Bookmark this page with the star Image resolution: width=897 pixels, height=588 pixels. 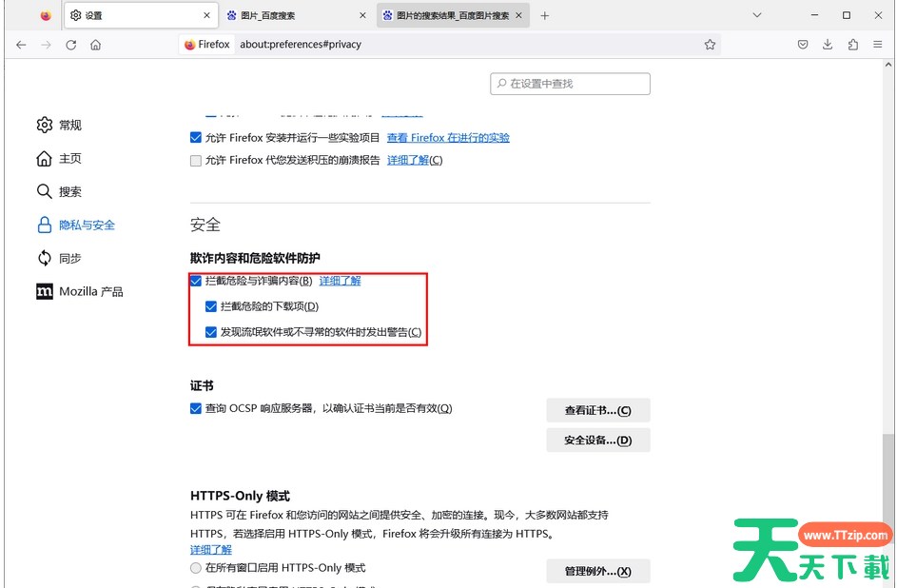tap(710, 45)
